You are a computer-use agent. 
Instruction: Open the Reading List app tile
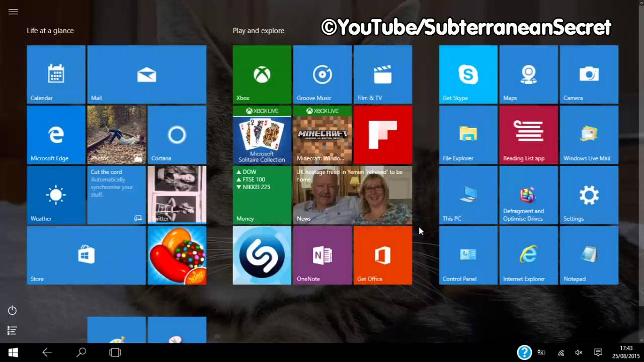[x=528, y=135]
